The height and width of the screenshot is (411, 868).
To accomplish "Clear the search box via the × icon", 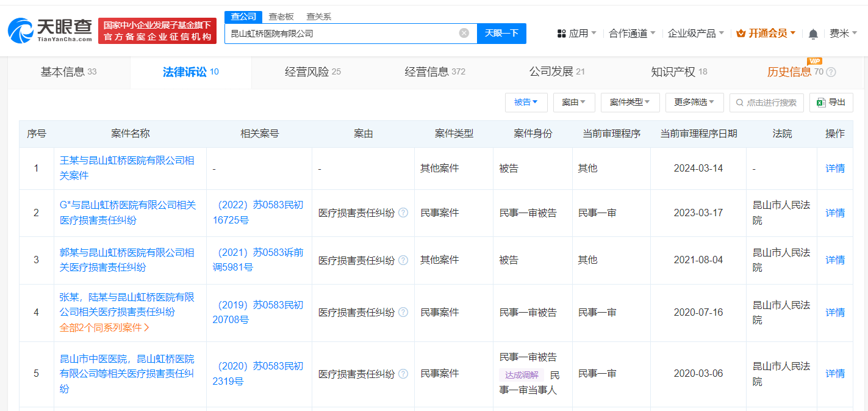I will [463, 33].
